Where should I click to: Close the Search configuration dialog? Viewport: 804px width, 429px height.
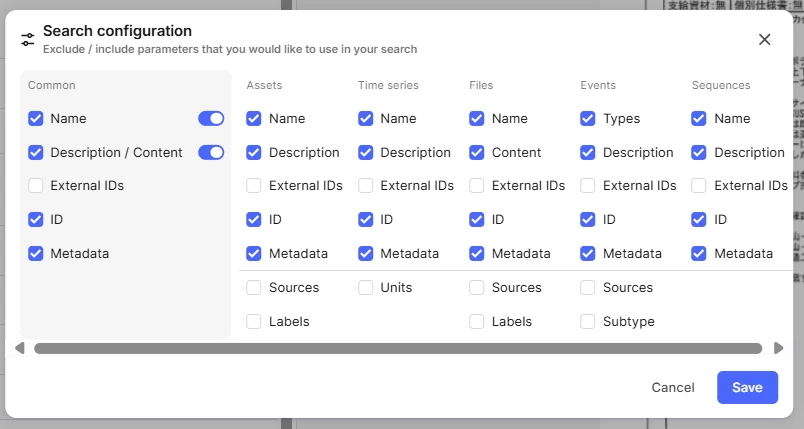[765, 39]
